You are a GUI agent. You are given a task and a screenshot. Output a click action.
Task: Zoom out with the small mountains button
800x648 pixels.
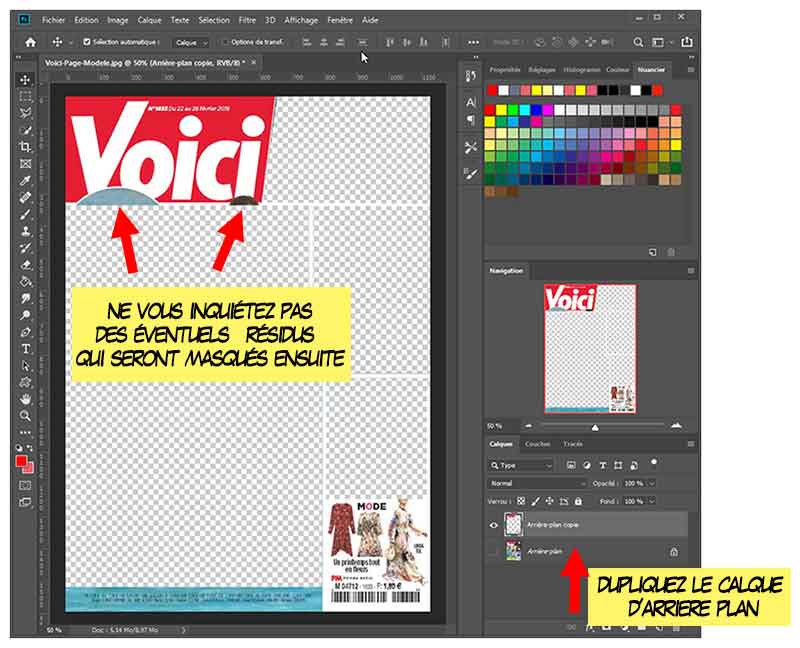point(528,426)
